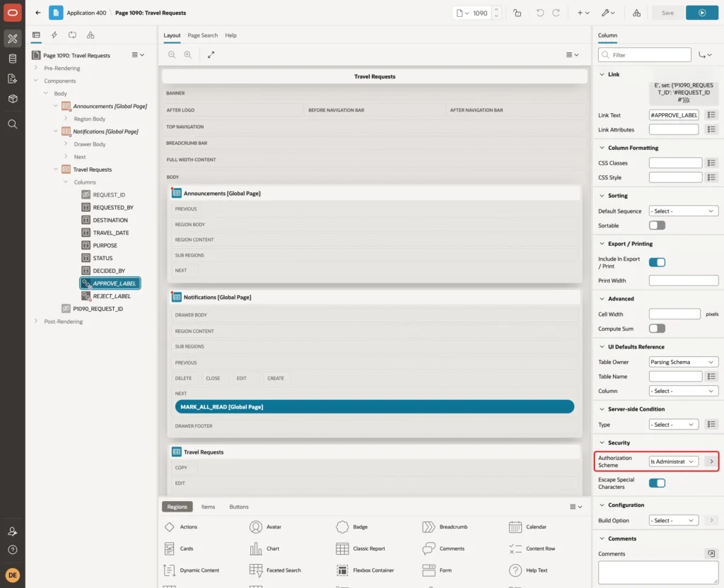Click the search magnifier in left sidebar

point(13,124)
